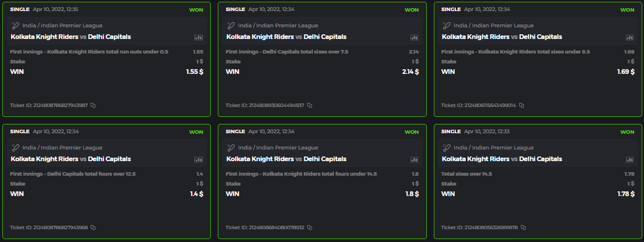This screenshot has width=644, height=242.
Task: Open statistics icon on Kolkata sixes under 8.5 bet
Action: tap(629, 37)
